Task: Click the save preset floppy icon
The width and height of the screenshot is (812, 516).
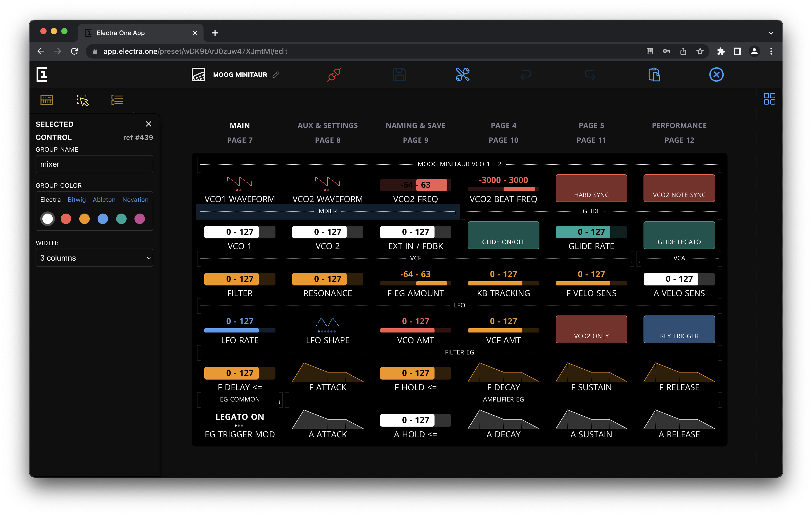Action: pos(399,74)
